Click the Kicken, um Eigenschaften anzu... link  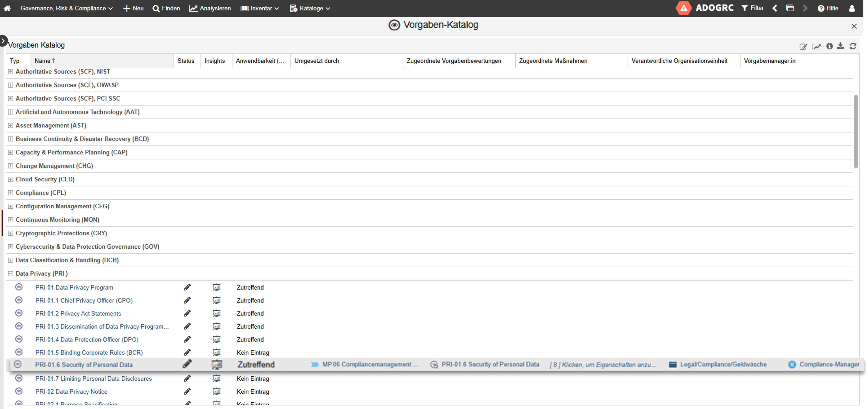(x=603, y=365)
